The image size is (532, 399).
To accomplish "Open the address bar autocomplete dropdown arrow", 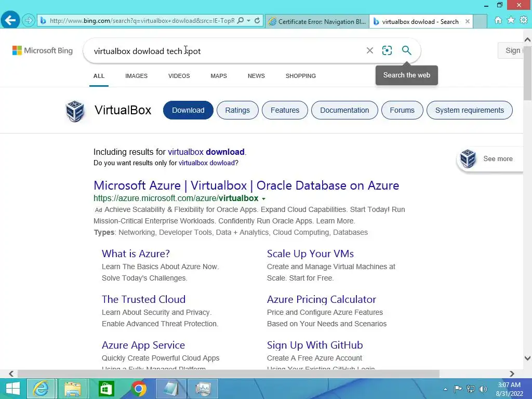I will tap(249, 21).
